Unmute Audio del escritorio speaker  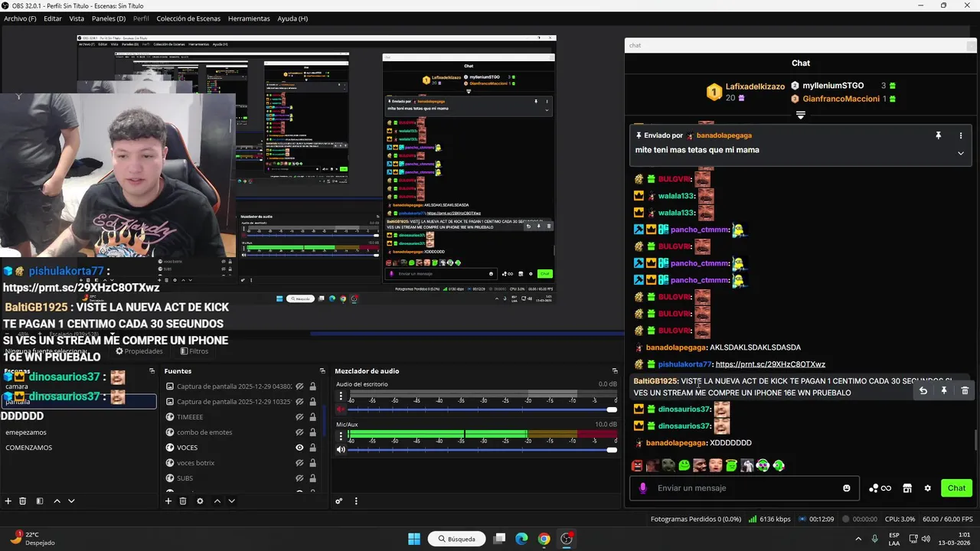click(x=341, y=409)
